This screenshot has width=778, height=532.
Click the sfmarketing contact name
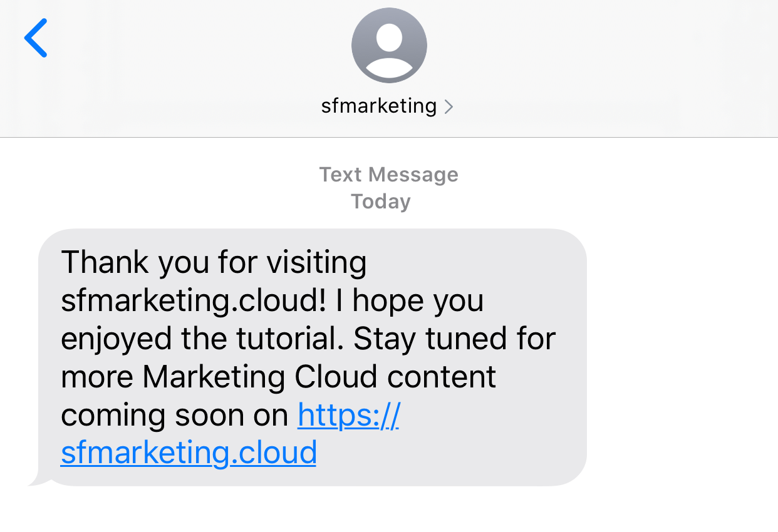(378, 106)
